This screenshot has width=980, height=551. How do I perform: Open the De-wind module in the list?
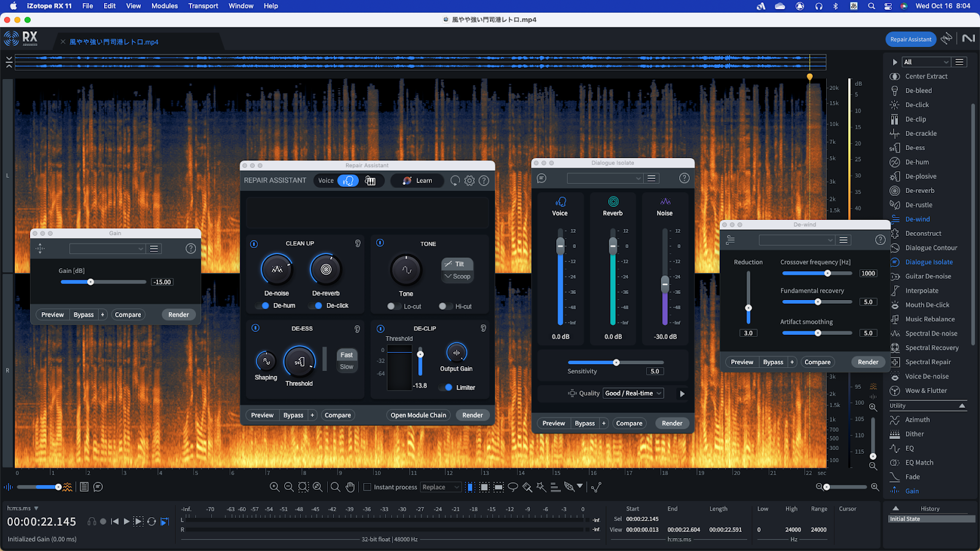click(x=917, y=219)
